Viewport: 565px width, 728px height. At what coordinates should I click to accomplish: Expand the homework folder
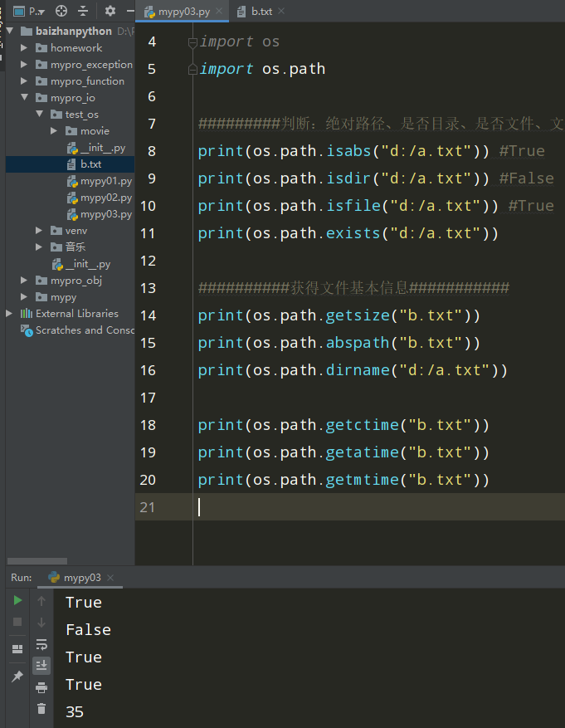[24, 48]
